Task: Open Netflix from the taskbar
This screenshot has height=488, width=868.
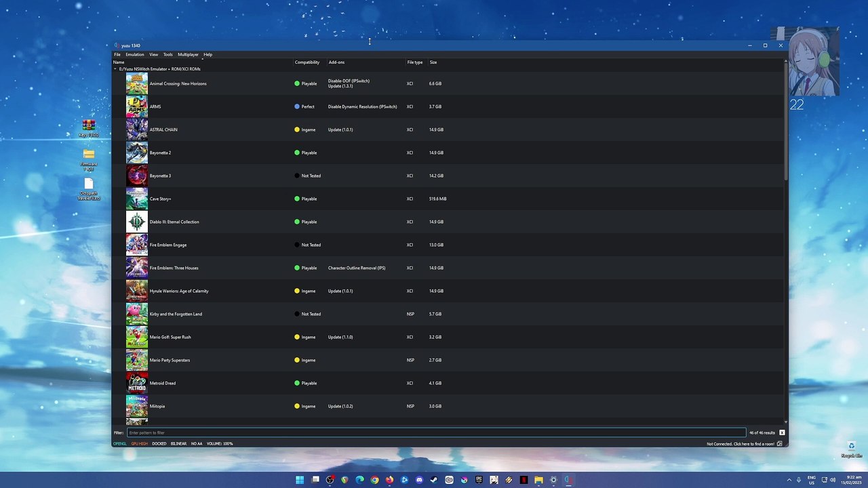Action: 524,480
